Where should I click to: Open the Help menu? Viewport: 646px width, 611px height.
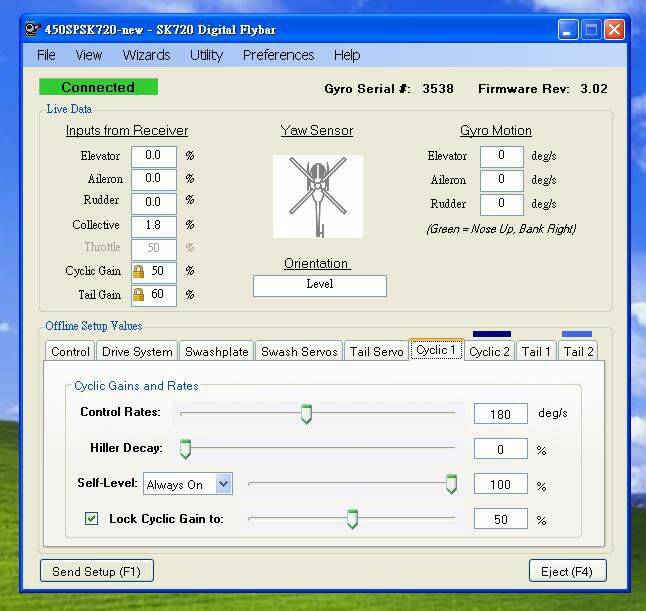click(347, 55)
